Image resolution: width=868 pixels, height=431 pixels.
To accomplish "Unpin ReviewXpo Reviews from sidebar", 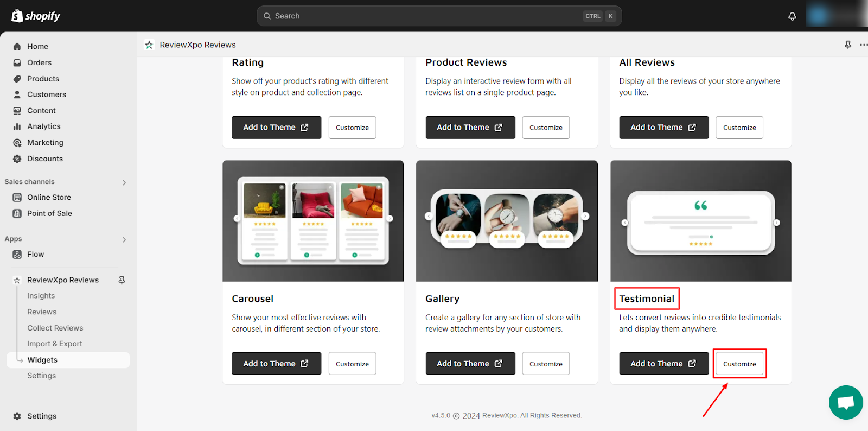I will tap(122, 280).
